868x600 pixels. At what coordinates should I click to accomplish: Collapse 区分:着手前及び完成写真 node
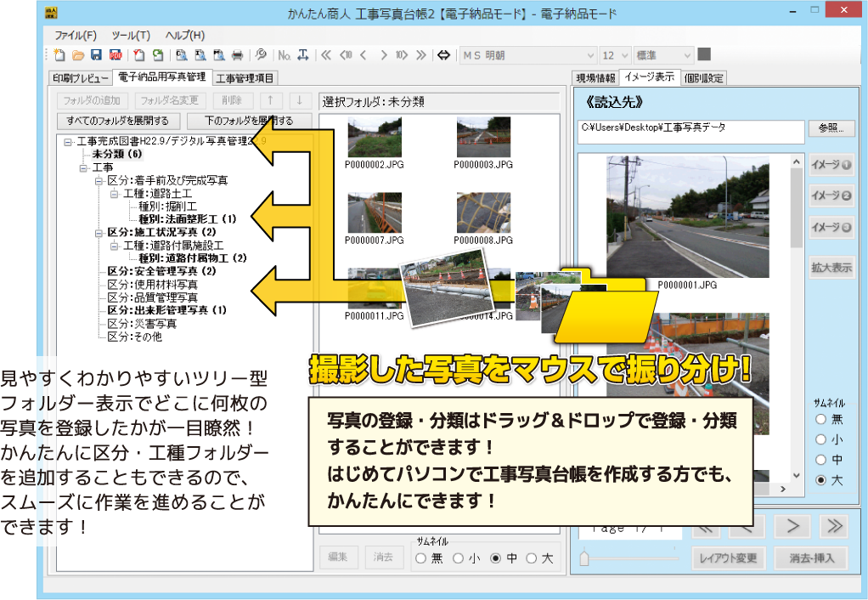click(99, 181)
